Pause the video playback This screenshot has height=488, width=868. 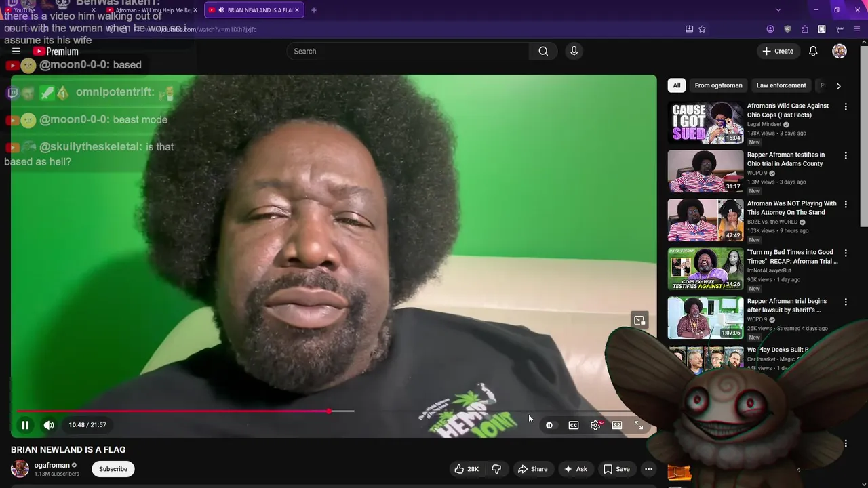[25, 425]
